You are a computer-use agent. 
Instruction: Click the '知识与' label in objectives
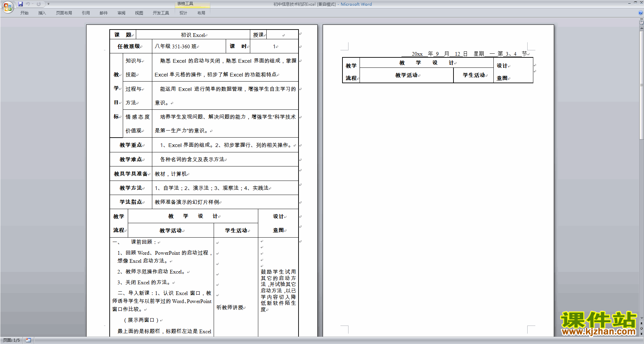pos(133,61)
